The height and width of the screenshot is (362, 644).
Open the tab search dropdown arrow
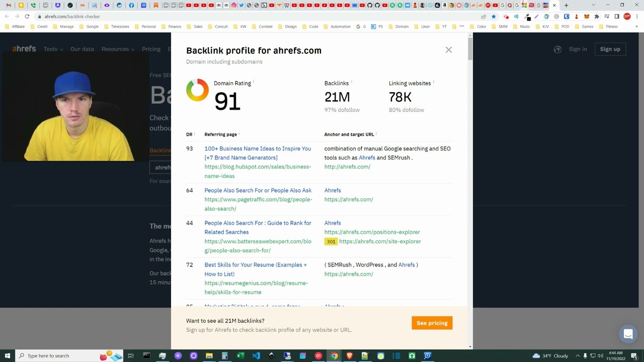tap(593, 5)
